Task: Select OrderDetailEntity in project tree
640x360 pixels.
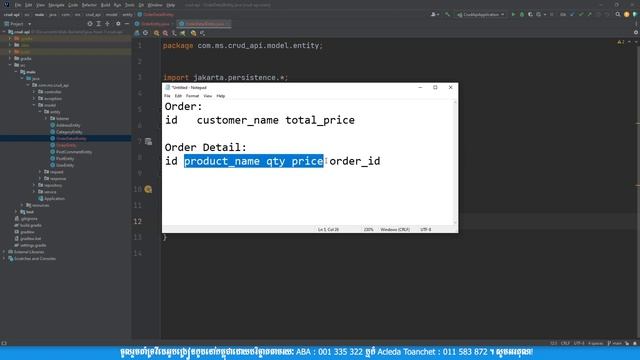Action: (68, 138)
